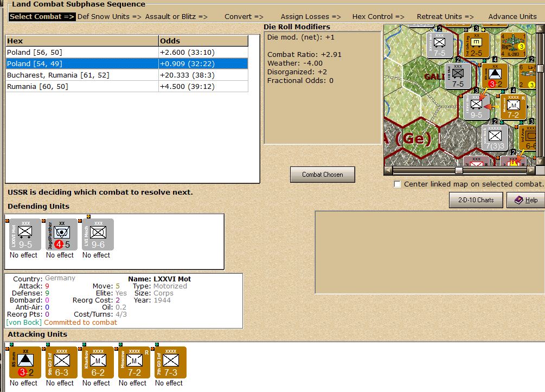Click the Def Snow Units subphase
Viewport: 545px width, 392px height.
(x=110, y=16)
